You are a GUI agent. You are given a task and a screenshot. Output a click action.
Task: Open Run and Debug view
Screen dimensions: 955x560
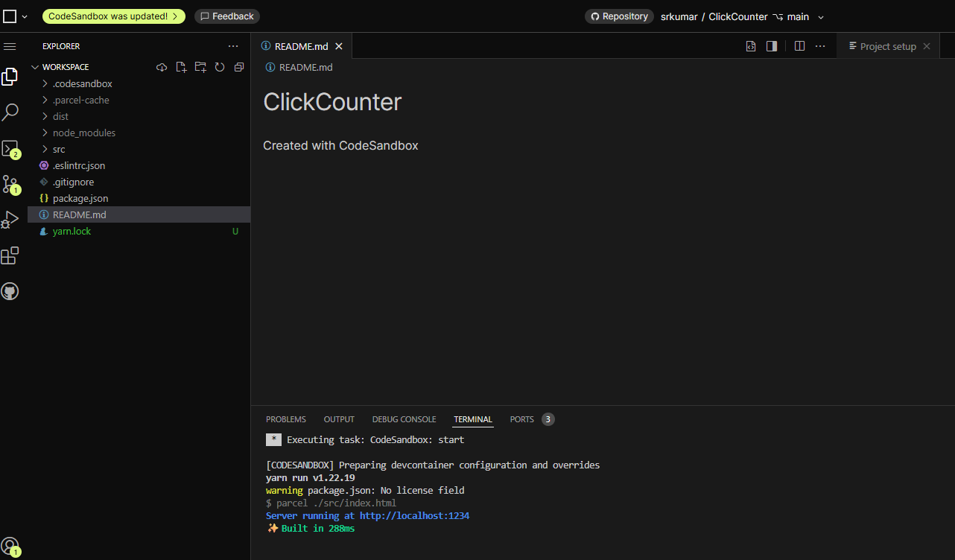pyautogui.click(x=10, y=220)
